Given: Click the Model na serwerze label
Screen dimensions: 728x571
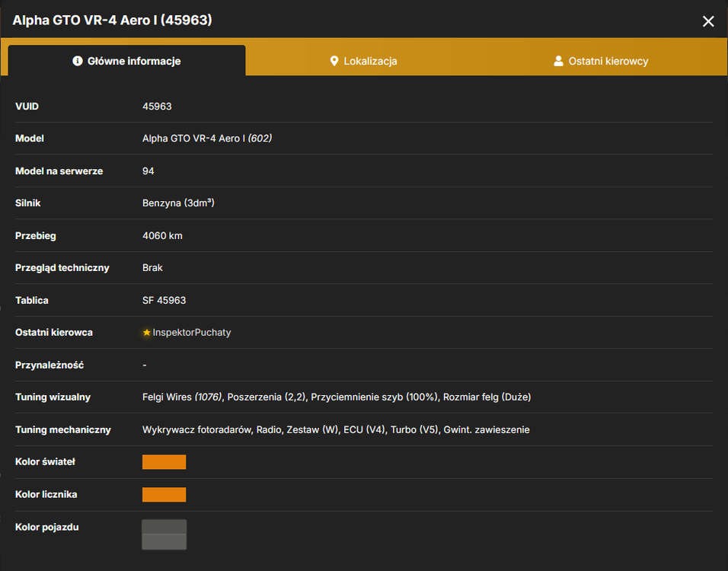Looking at the screenshot, I should pos(59,171).
